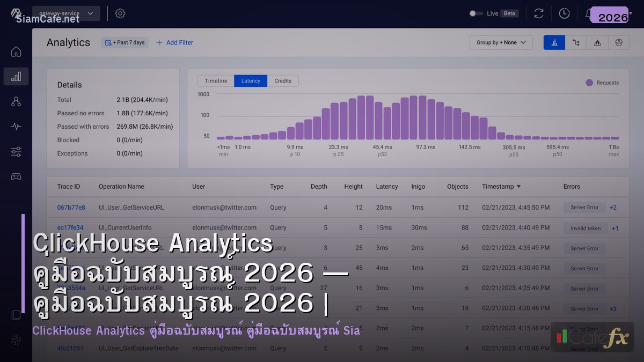Select the trace tree view icon
The width and height of the screenshot is (644, 362).
pos(576,42)
